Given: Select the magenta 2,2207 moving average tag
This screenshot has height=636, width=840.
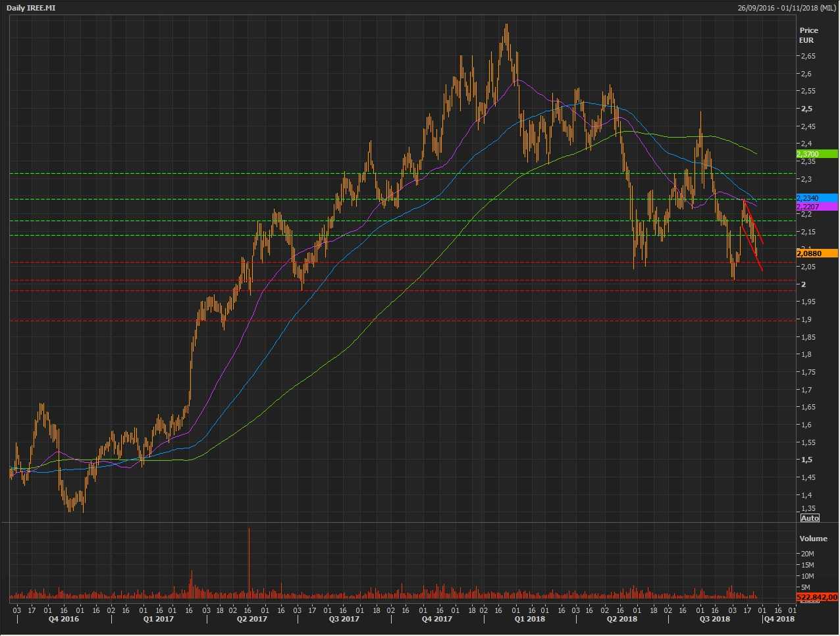Looking at the screenshot, I should click(816, 207).
